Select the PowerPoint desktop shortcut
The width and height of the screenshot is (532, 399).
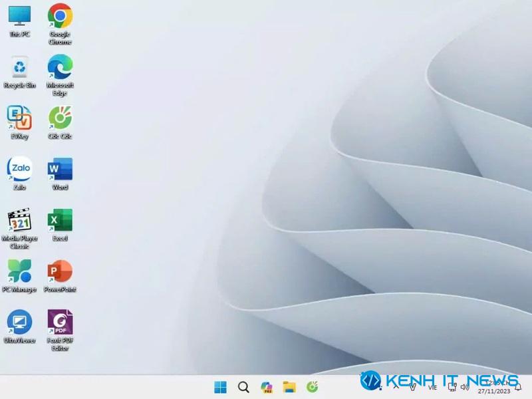(x=60, y=276)
